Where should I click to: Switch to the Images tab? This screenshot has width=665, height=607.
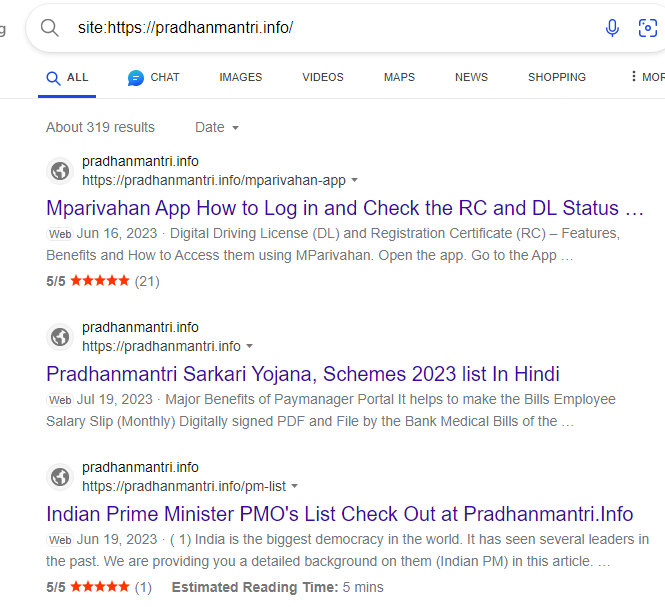point(240,77)
